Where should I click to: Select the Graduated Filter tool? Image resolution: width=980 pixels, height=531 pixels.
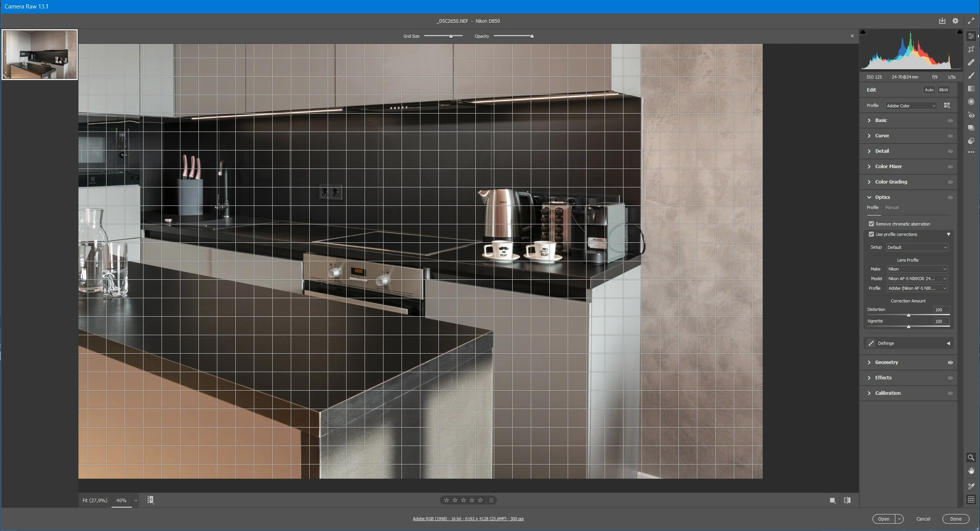coord(971,88)
